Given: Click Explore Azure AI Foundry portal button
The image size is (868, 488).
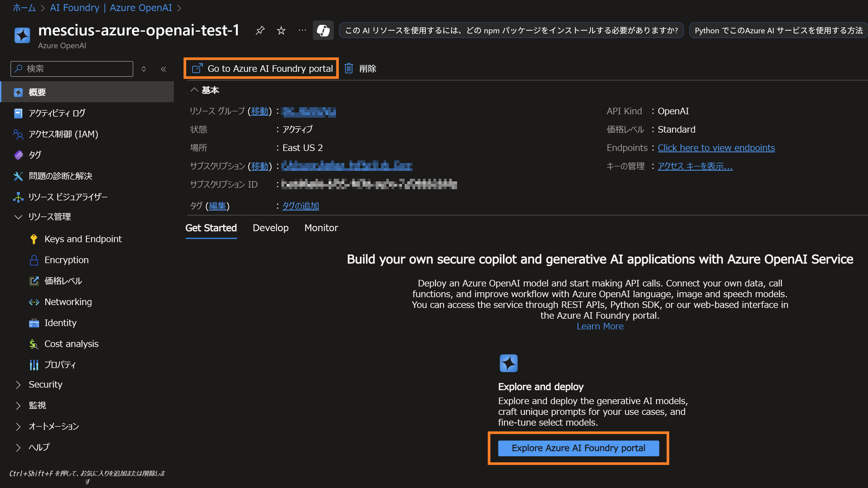Looking at the screenshot, I should (578, 448).
